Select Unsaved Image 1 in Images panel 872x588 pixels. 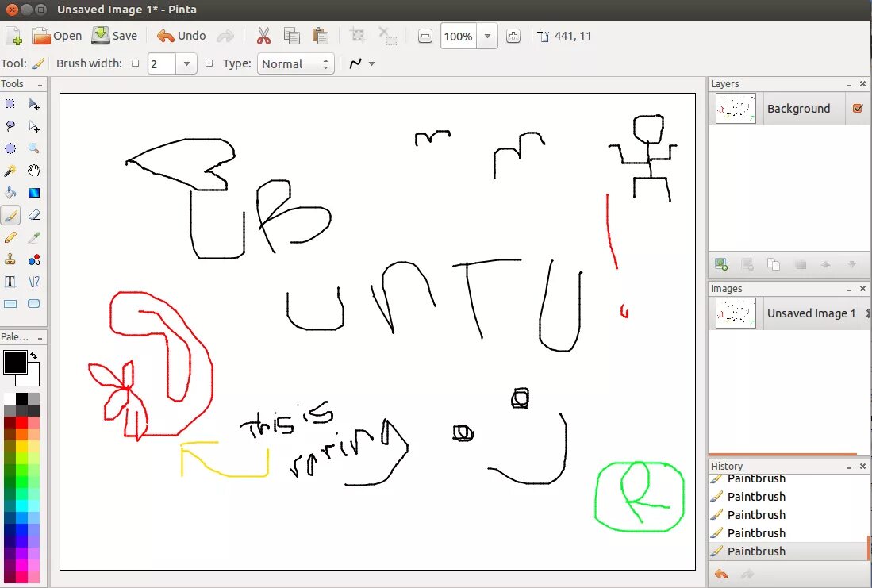pyautogui.click(x=789, y=313)
